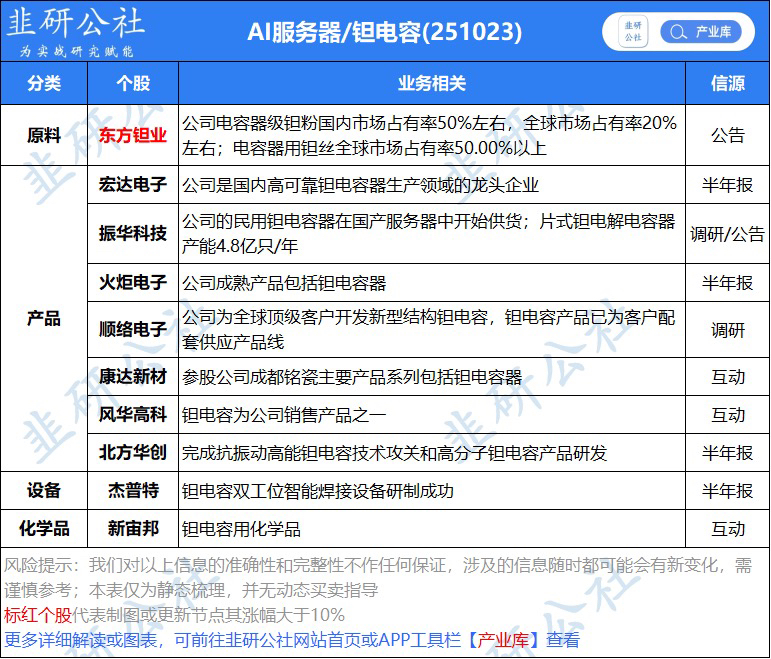This screenshot has width=771, height=659.
Task: Click 东方钽业 description about 钽粉 market share
Action: (429, 135)
